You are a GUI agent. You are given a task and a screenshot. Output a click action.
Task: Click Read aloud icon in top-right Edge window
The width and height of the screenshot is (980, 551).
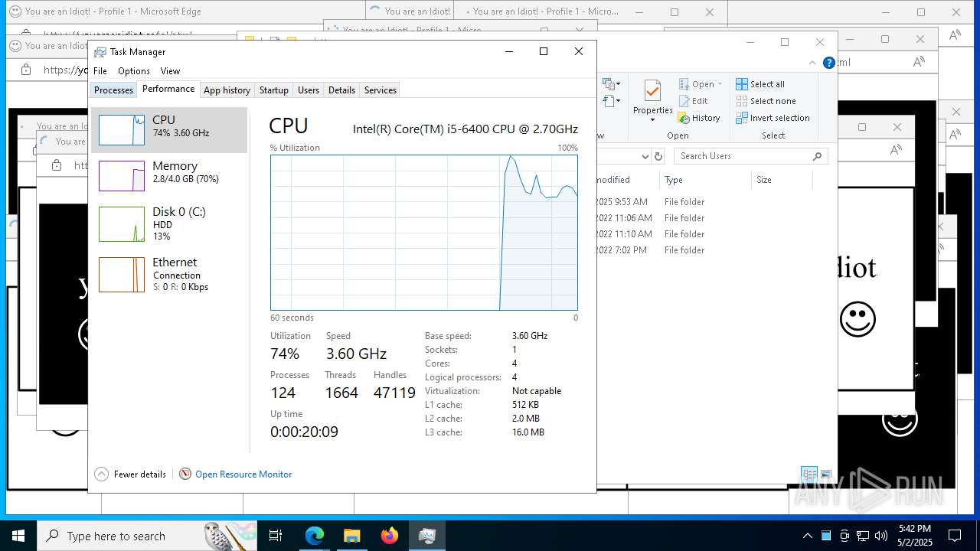point(955,34)
